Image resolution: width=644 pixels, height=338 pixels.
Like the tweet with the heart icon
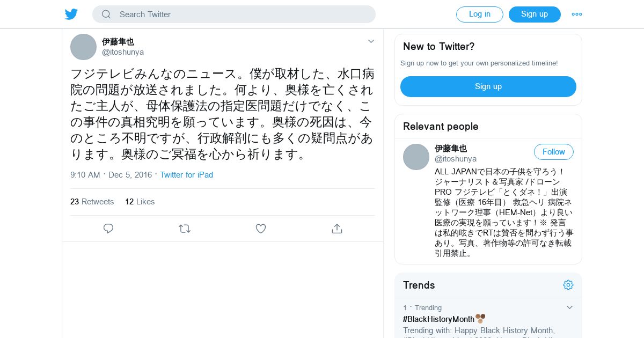click(261, 229)
